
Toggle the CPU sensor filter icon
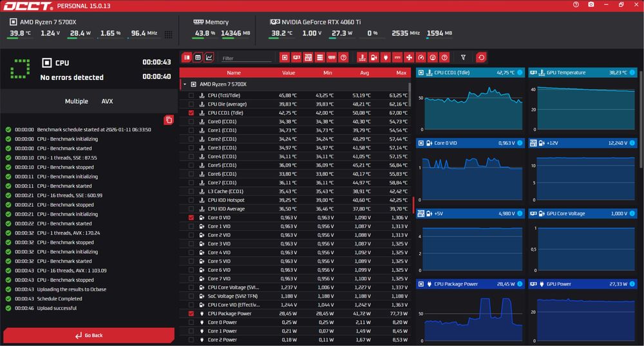click(285, 57)
